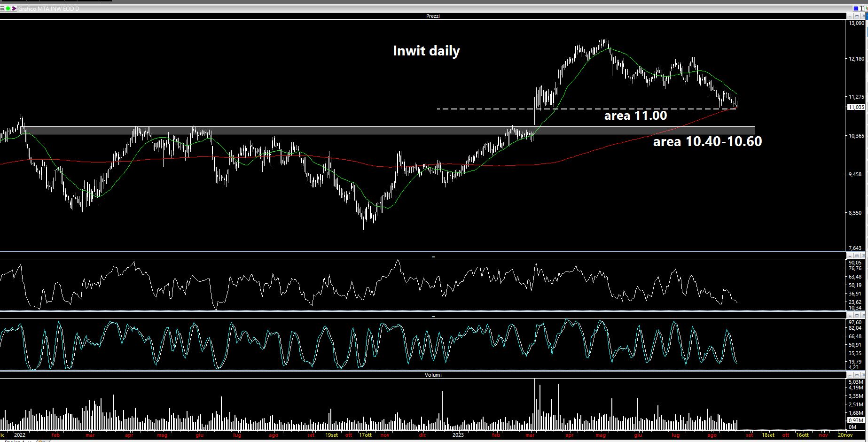Minimize the RSI oscillator panel below Prezzi

(850, 256)
